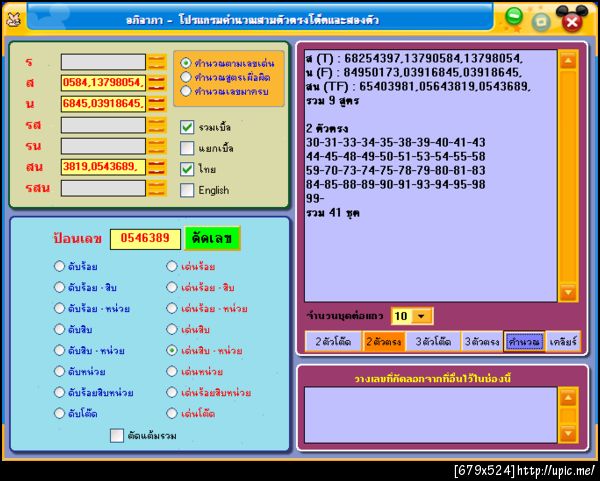Enable the English checkbox

tap(187, 190)
